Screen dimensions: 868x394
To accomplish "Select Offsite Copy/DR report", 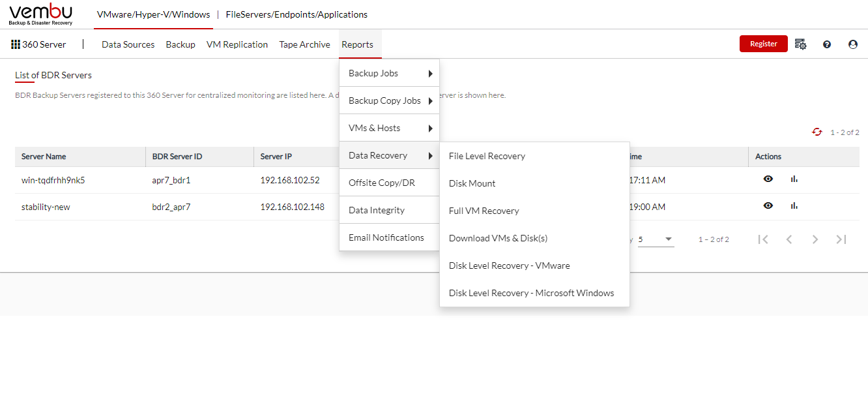I will 390,183.
